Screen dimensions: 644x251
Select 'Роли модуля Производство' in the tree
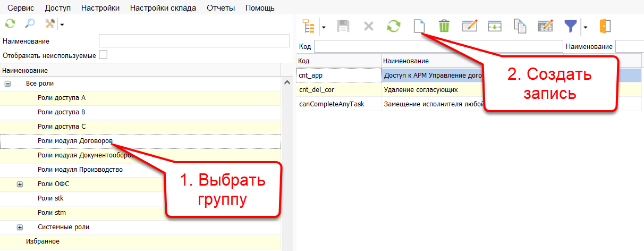coord(80,170)
